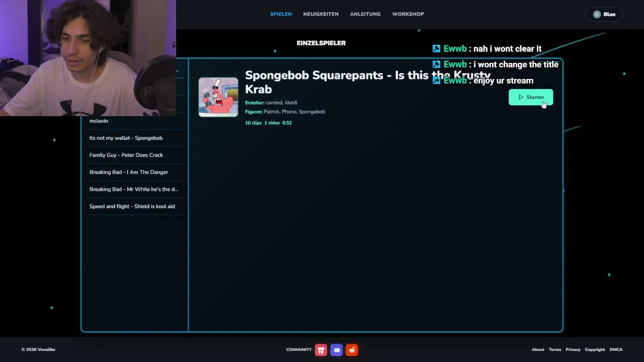Click the Community label in footer

(299, 350)
